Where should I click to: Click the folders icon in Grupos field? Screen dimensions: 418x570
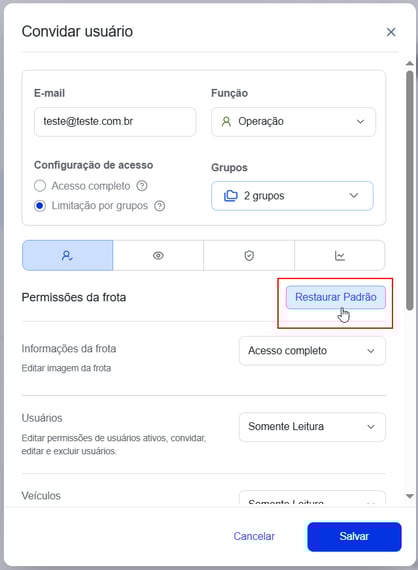230,196
